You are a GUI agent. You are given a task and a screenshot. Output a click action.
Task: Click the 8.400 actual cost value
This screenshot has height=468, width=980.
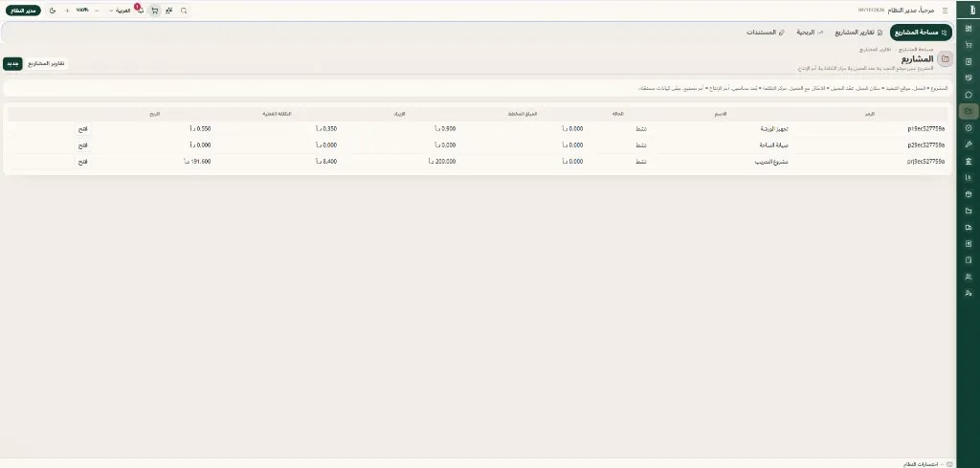325,161
